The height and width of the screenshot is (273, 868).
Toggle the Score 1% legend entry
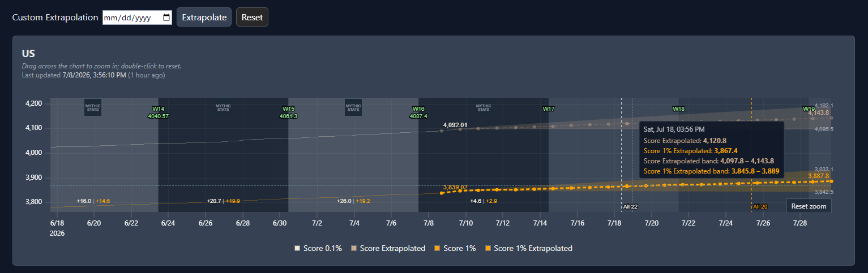(455, 248)
